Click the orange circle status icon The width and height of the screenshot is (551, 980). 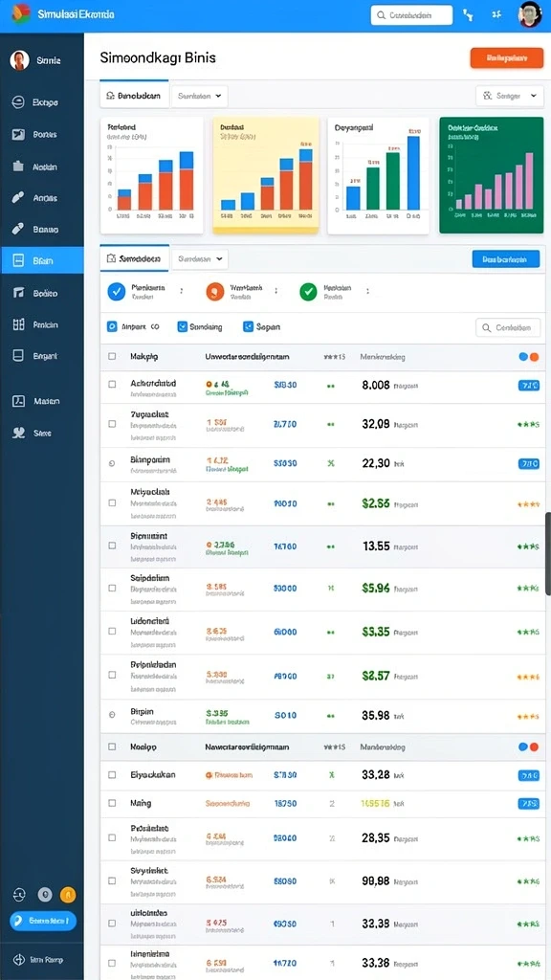[214, 291]
